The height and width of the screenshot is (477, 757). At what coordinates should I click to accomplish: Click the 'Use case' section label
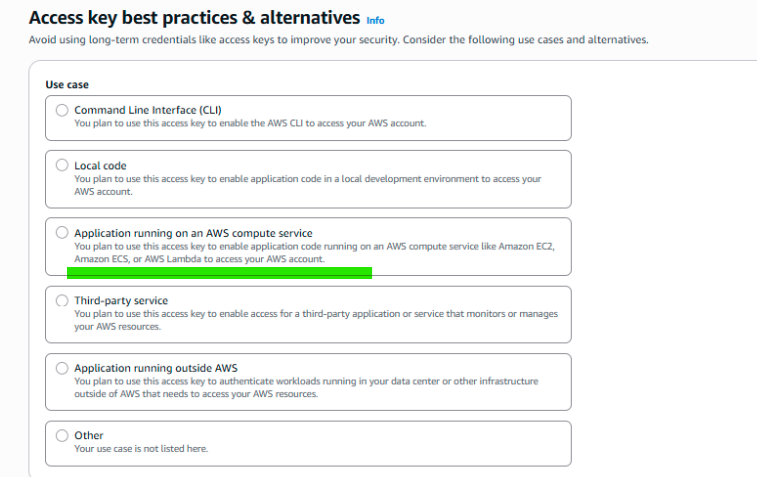[68, 85]
